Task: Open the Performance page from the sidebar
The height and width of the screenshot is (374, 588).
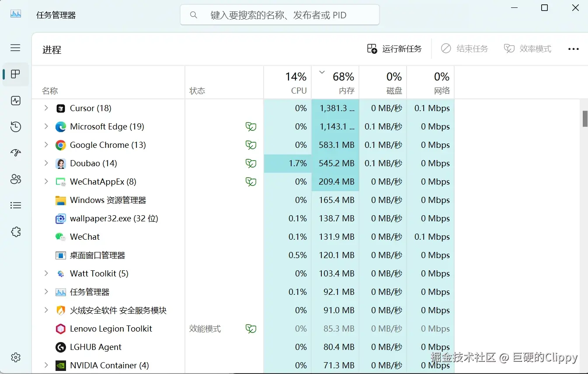Action: tap(16, 101)
